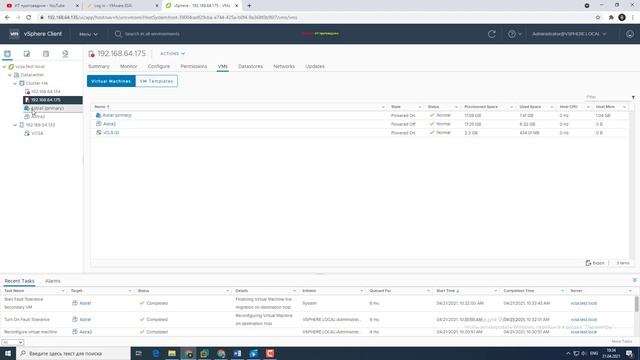Switch to the Summary tab
Image resolution: width=640 pixels, height=360 pixels.
click(99, 66)
